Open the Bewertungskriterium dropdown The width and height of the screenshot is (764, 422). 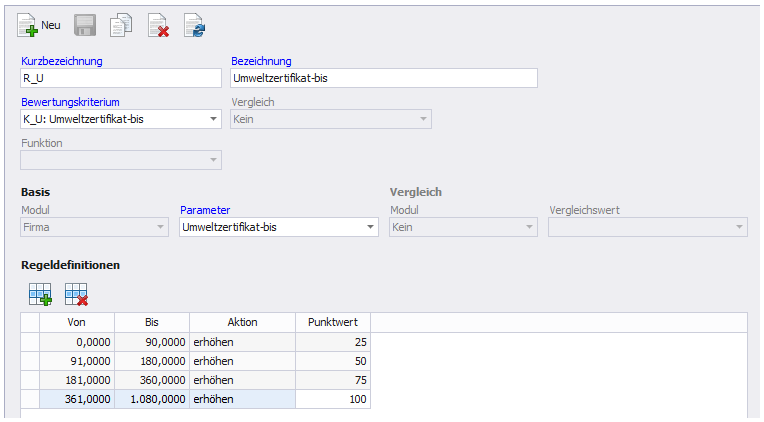click(x=213, y=120)
